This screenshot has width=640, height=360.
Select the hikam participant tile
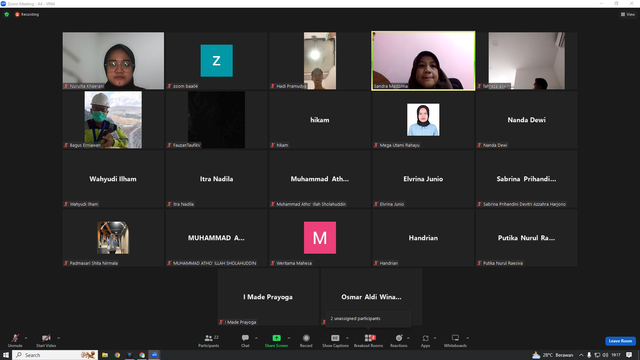click(320, 120)
